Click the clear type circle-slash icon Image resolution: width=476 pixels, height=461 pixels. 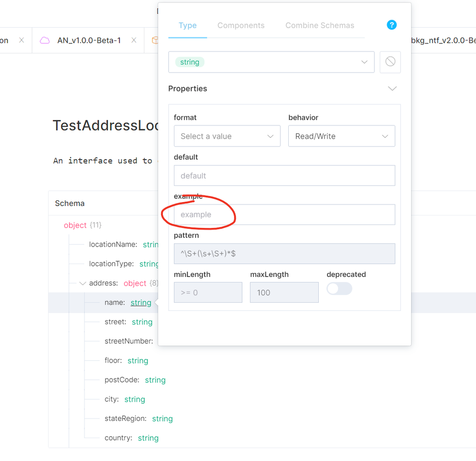[390, 62]
